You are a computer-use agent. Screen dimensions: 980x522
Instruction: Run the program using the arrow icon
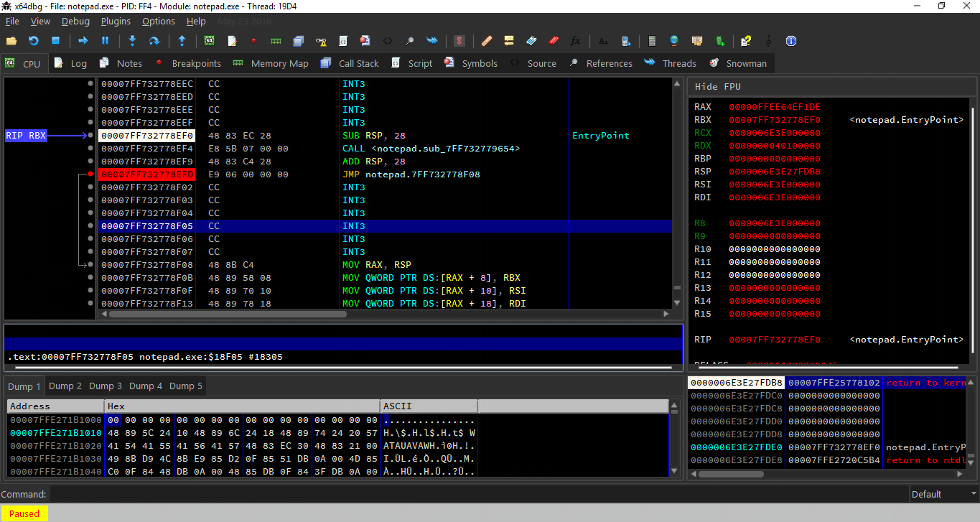(x=83, y=41)
